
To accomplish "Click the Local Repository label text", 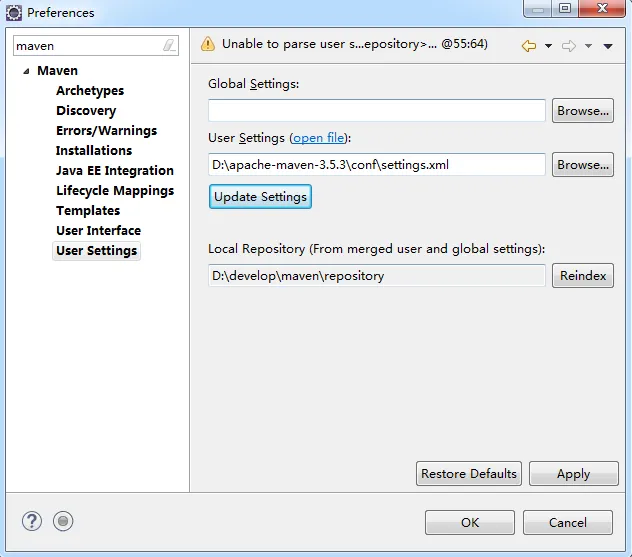I will (376, 249).
